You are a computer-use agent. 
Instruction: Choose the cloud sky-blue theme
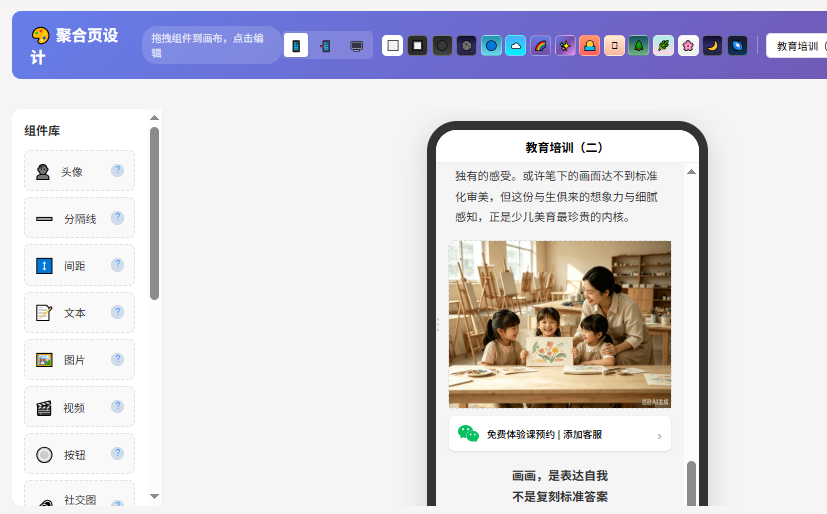click(516, 46)
